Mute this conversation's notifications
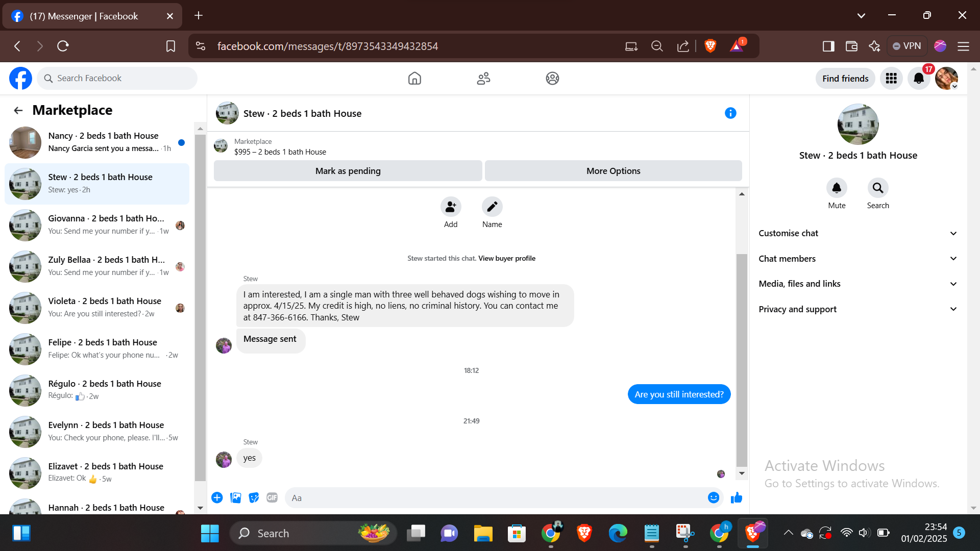Screen dimensions: 980x551 [837, 188]
